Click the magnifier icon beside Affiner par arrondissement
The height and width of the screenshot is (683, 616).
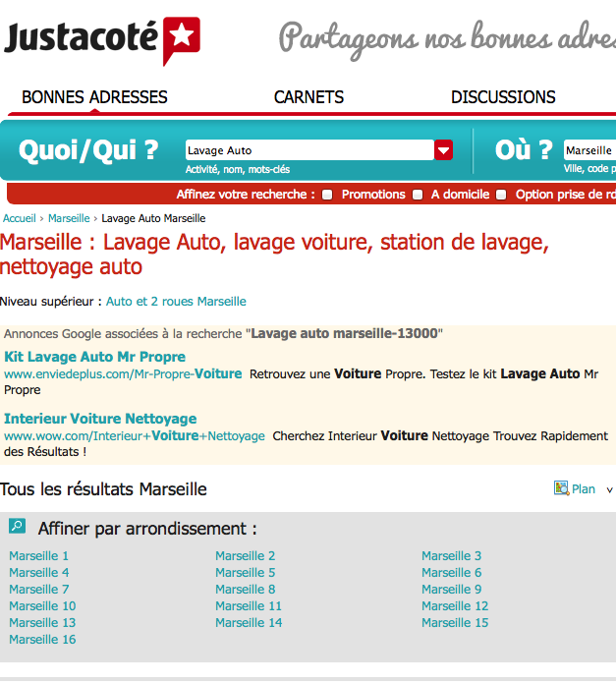point(17,527)
